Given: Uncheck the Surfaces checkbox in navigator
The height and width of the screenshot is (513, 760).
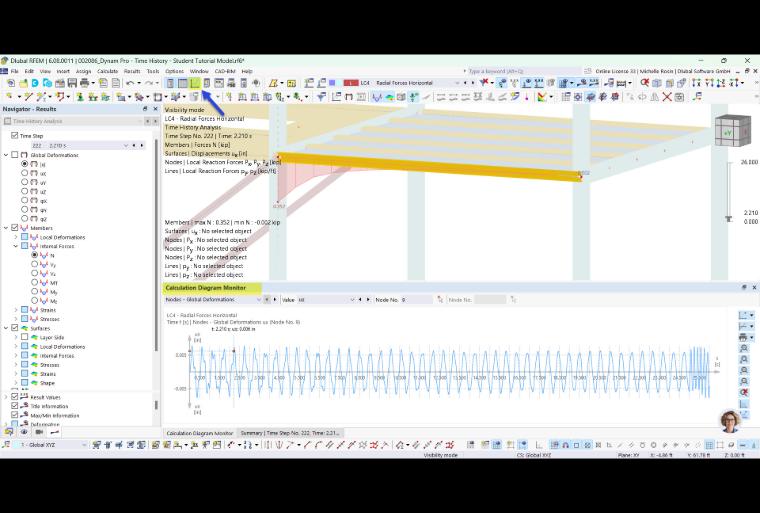Looking at the screenshot, I should pos(15,328).
